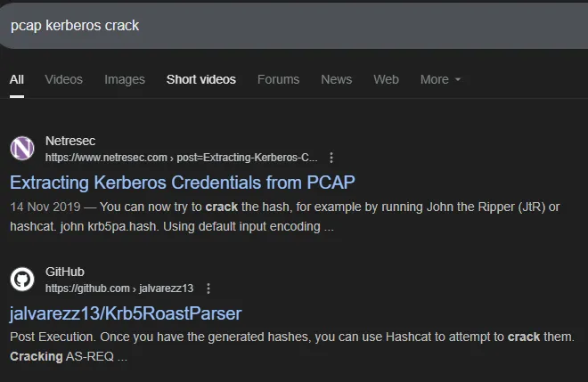This screenshot has height=382, width=588.
Task: Select the Web results tab
Action: pos(386,79)
